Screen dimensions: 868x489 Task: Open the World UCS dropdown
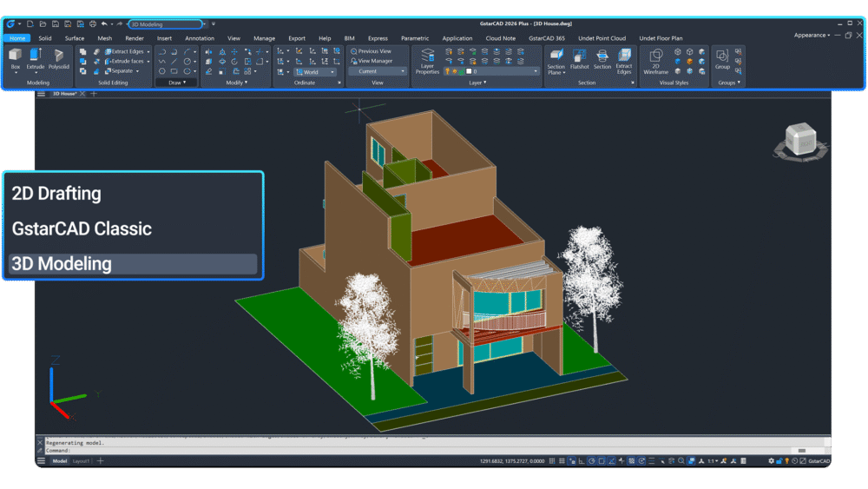coord(315,72)
